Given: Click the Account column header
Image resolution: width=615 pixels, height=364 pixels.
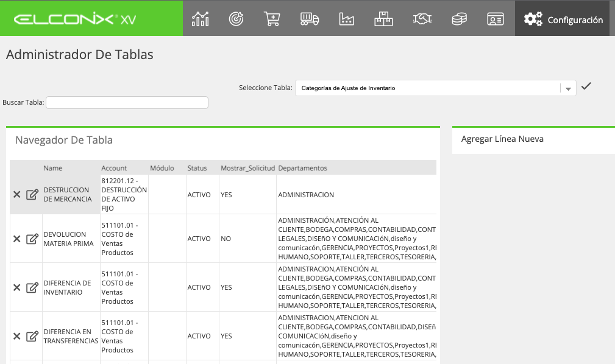Looking at the screenshot, I should coord(114,168).
